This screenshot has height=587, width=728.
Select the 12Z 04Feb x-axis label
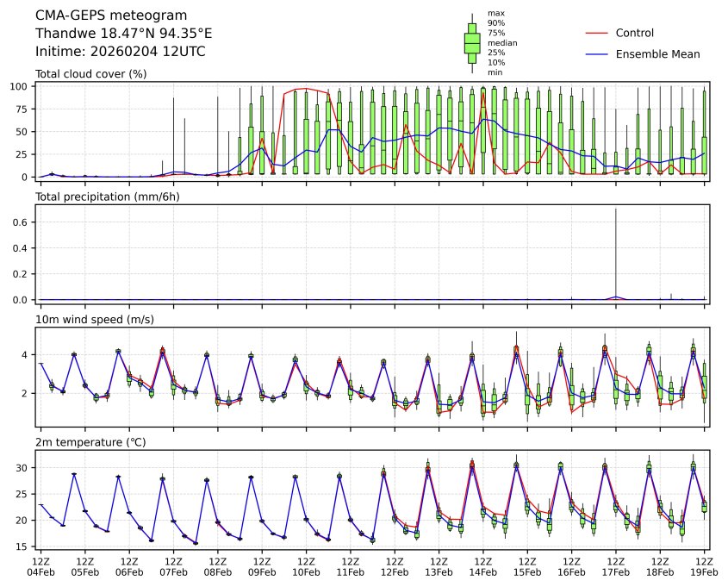coord(40,566)
